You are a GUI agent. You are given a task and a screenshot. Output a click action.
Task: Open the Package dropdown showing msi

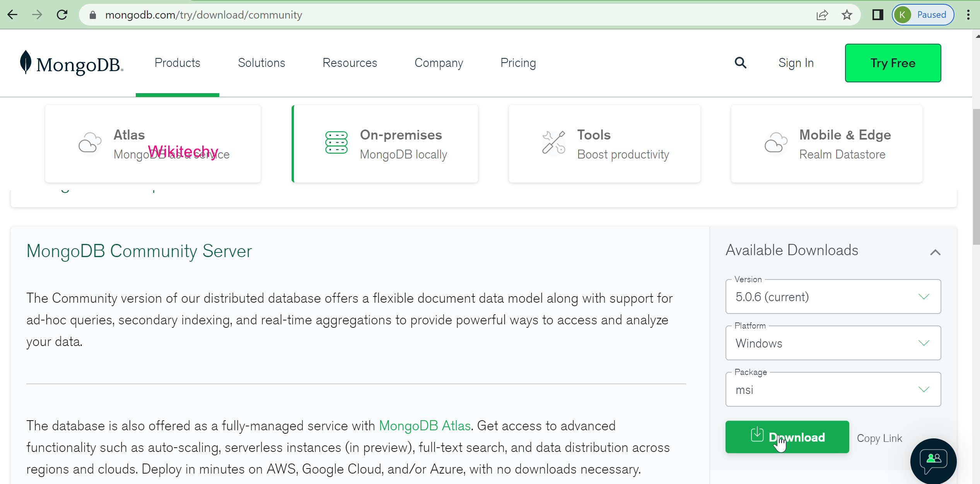(x=833, y=390)
